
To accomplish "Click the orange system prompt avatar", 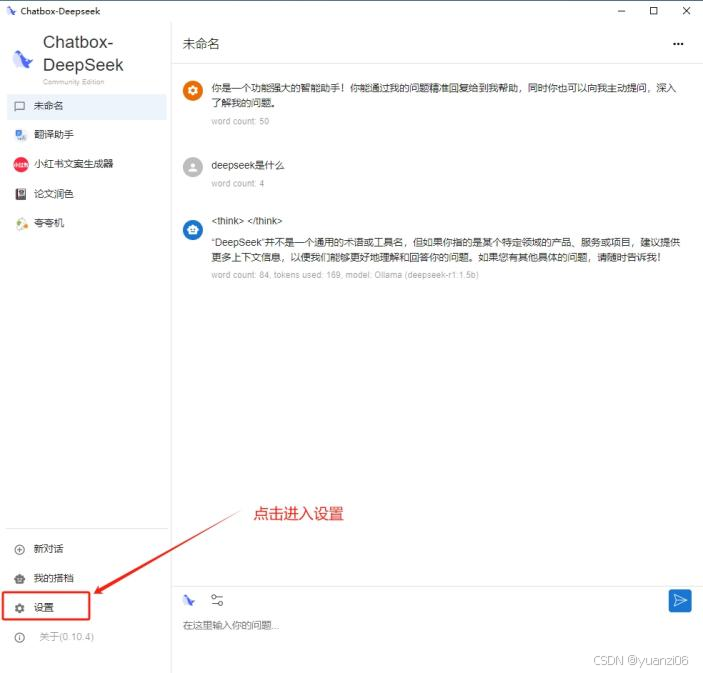I will [x=193, y=91].
